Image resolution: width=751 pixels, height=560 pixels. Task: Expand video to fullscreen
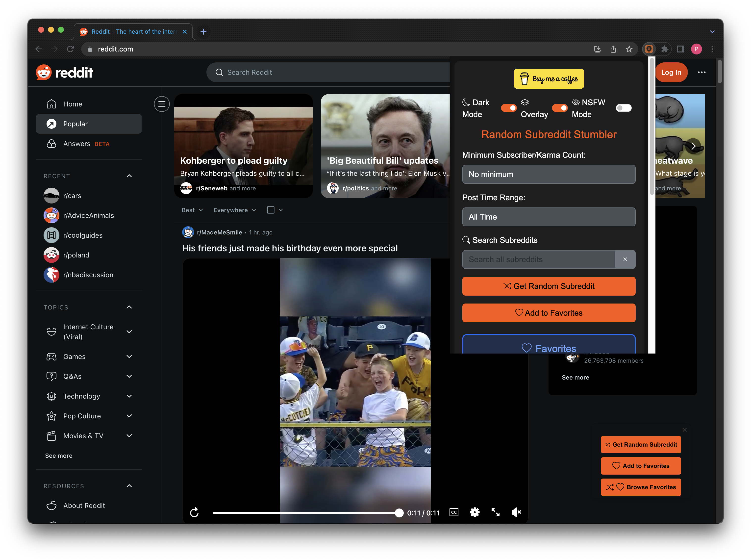click(x=495, y=512)
